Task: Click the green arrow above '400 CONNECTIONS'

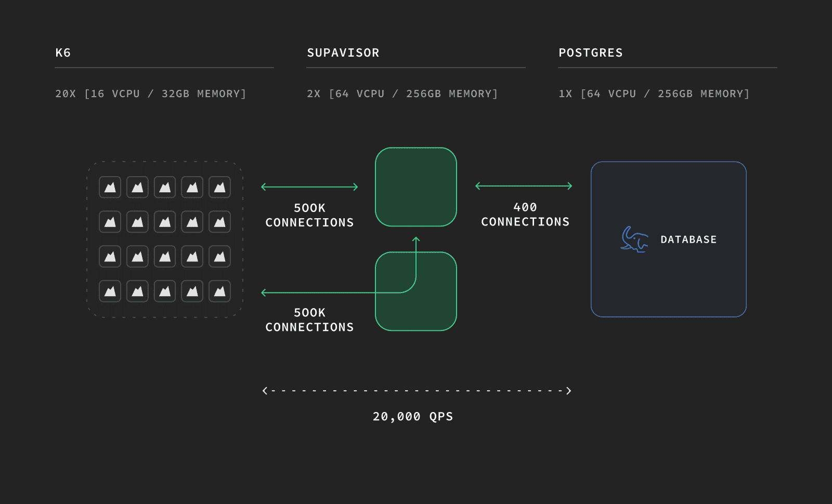Action: pyautogui.click(x=524, y=186)
